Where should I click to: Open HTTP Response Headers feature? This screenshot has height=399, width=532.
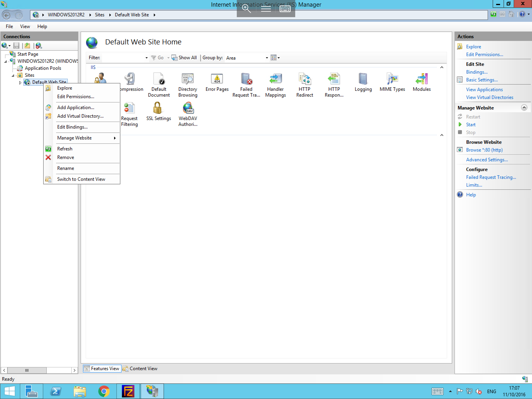click(334, 85)
